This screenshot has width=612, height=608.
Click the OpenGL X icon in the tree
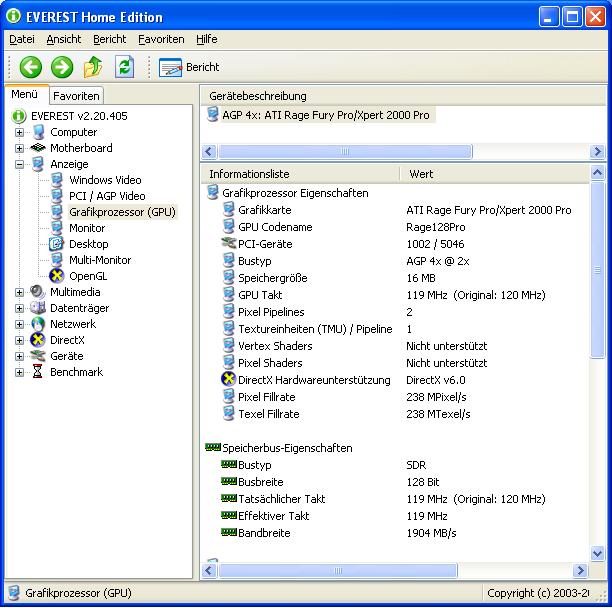point(57,276)
